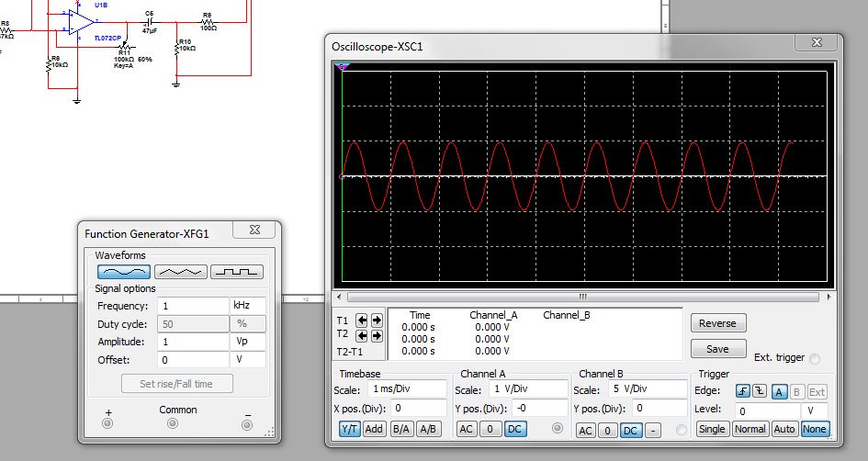The image size is (868, 461).
Task: Select capacitor C6 in schematic
Action: tap(149, 23)
